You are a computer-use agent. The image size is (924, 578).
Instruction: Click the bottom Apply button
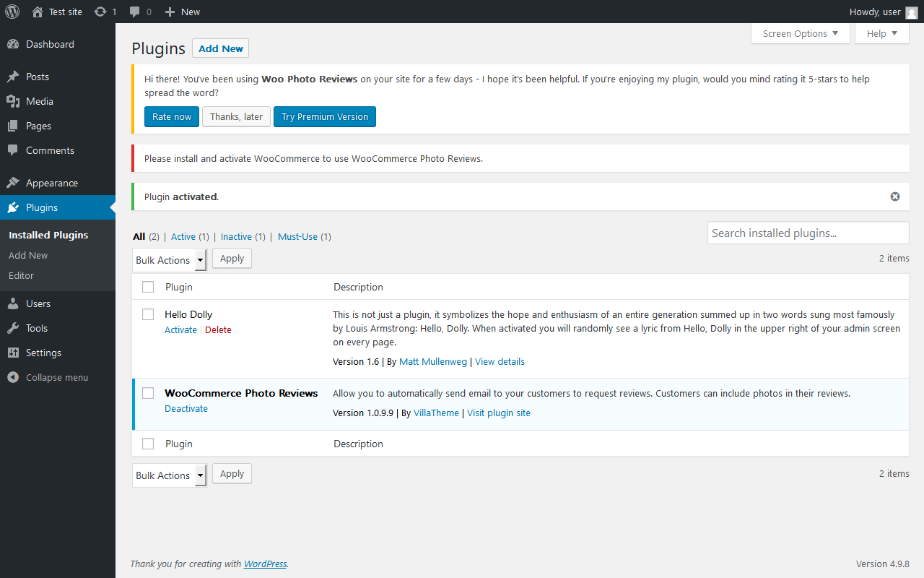click(232, 474)
